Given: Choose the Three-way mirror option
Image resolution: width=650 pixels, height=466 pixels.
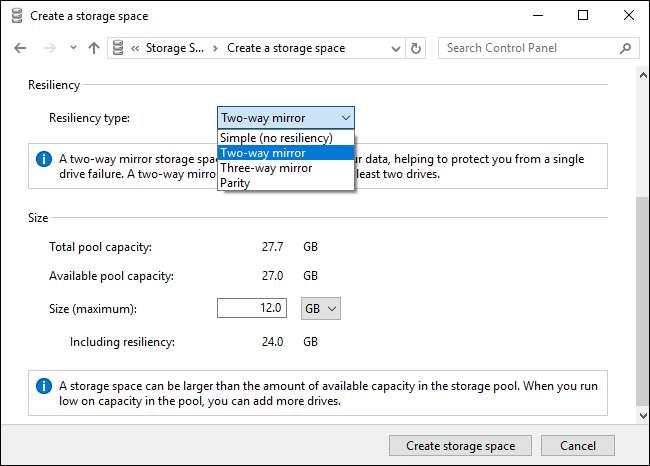Looking at the screenshot, I should tap(266, 168).
